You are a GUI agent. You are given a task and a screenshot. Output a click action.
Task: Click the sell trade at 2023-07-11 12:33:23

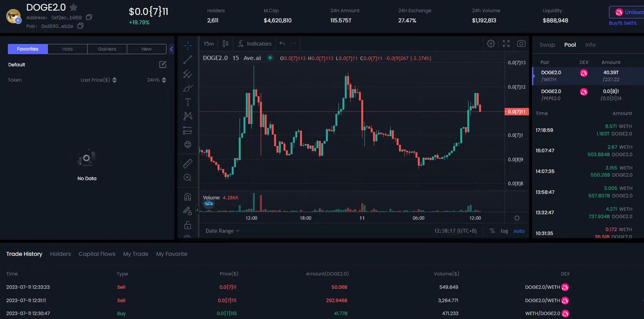click(322, 287)
